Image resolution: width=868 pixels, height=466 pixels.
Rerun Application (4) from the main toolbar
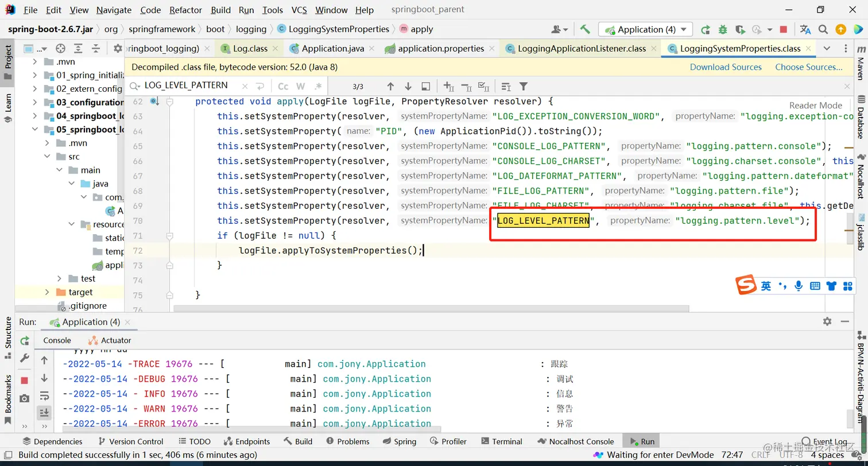click(706, 29)
